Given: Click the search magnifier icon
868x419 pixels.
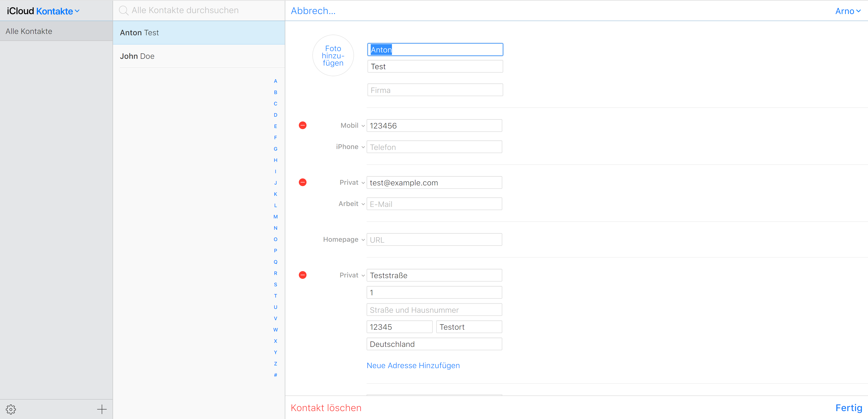Looking at the screenshot, I should click(x=124, y=10).
